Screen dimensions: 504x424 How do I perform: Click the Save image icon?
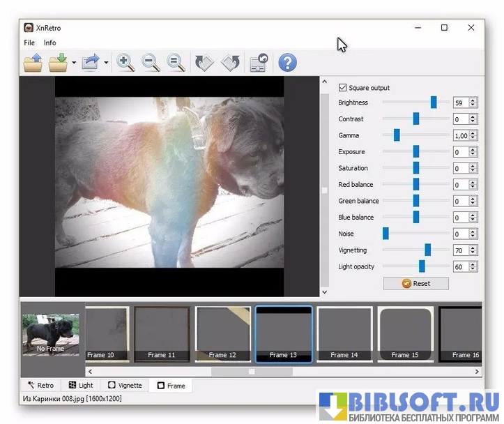click(58, 63)
